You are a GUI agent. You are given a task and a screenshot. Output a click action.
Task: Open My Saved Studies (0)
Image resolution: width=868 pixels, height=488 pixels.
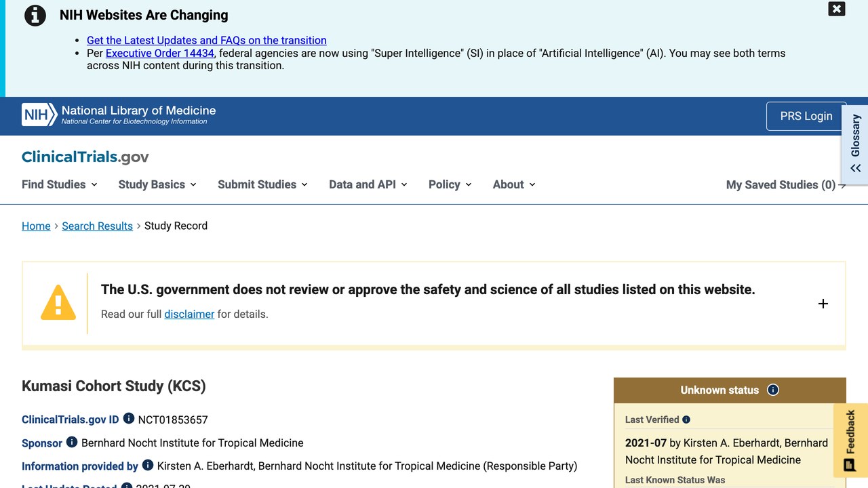click(786, 184)
